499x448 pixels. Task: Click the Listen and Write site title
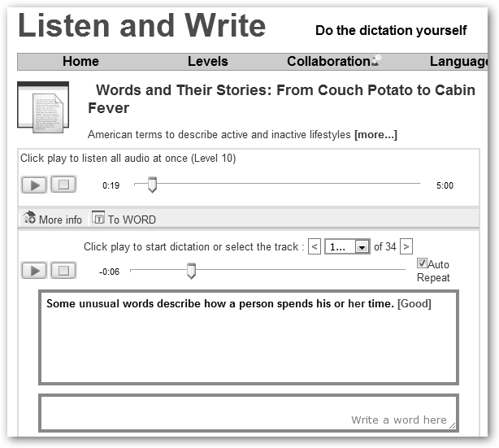(141, 26)
